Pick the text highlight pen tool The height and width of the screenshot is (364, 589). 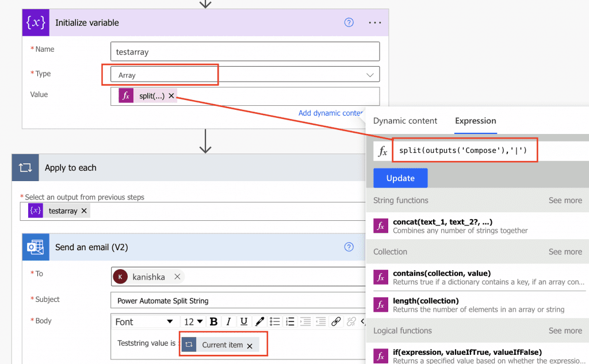click(259, 321)
